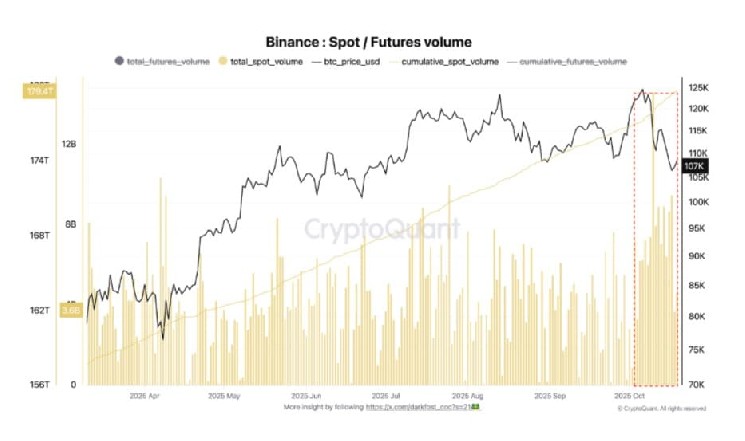Image resolution: width=745 pixels, height=441 pixels.
Task: Click the green flag icon after link
Action: coord(477,408)
